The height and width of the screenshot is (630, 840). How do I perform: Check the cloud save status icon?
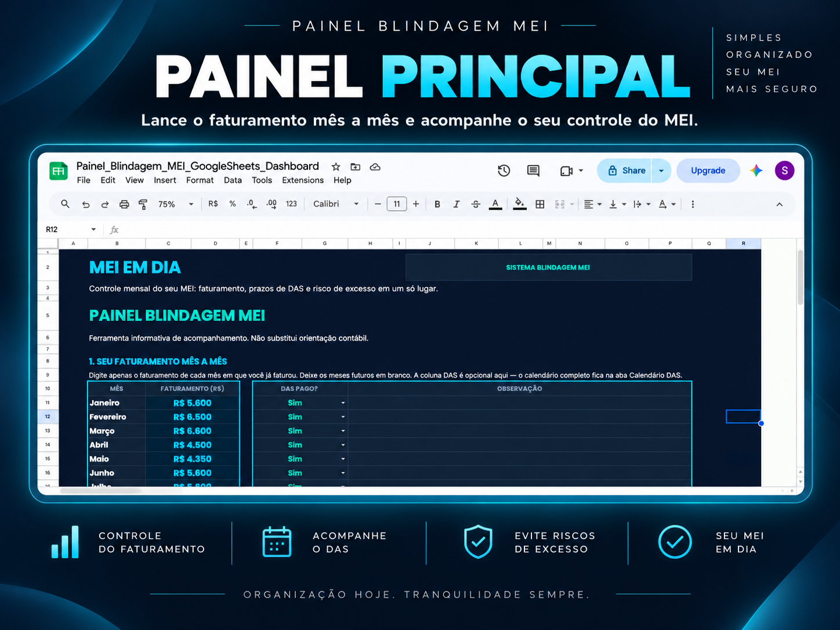375,167
